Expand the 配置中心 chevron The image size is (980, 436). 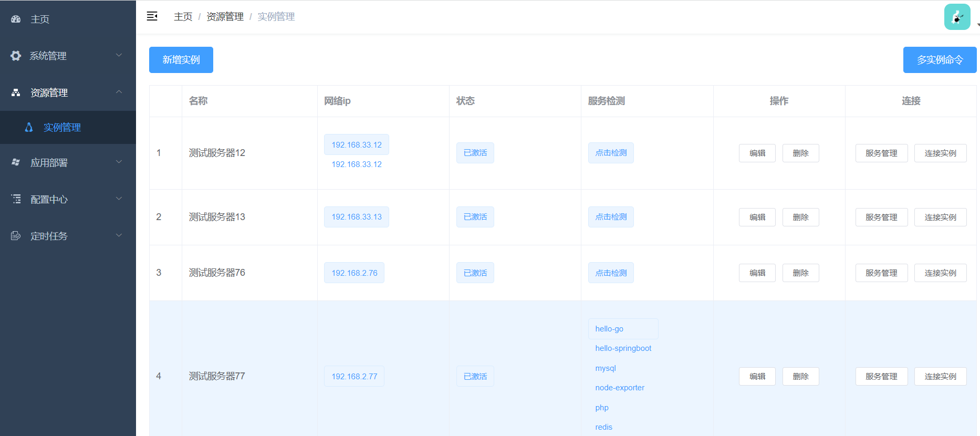pyautogui.click(x=119, y=199)
